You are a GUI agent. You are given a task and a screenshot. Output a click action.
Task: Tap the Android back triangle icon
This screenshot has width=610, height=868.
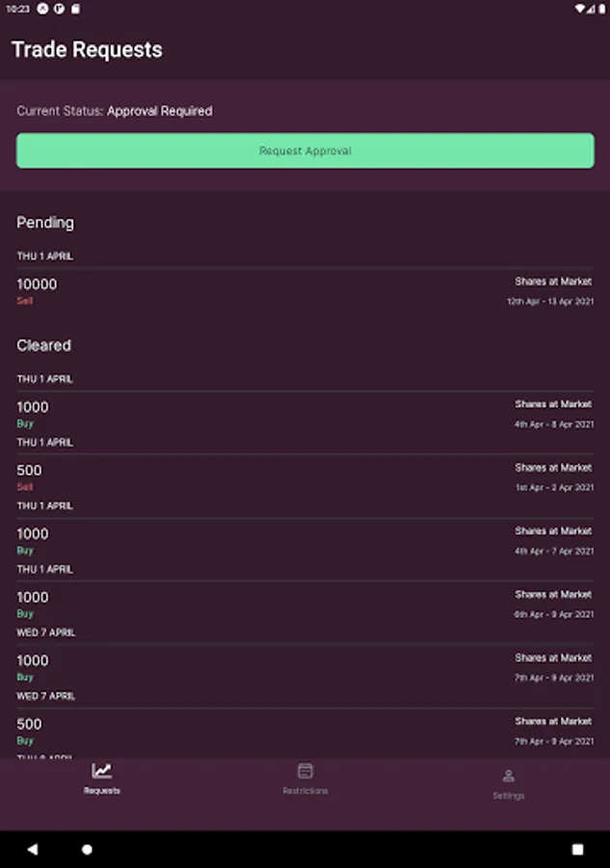click(33, 850)
